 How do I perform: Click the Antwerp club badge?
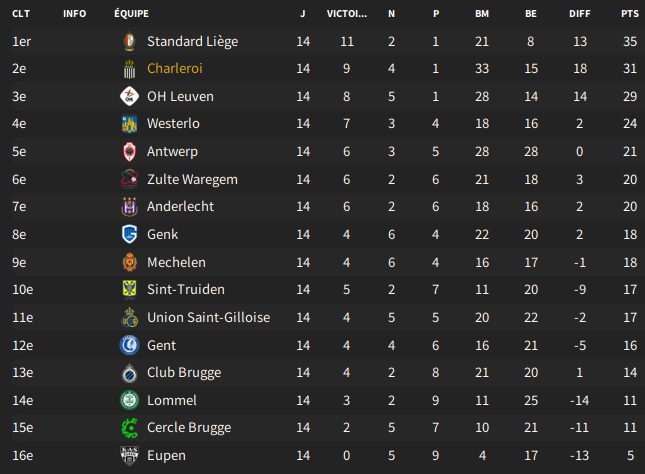tap(130, 151)
